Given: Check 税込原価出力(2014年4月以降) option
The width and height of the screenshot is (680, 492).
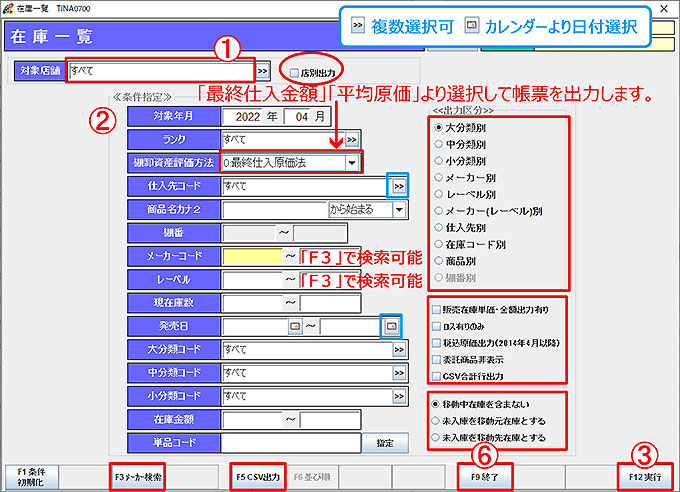Looking at the screenshot, I should pyautogui.click(x=437, y=343).
